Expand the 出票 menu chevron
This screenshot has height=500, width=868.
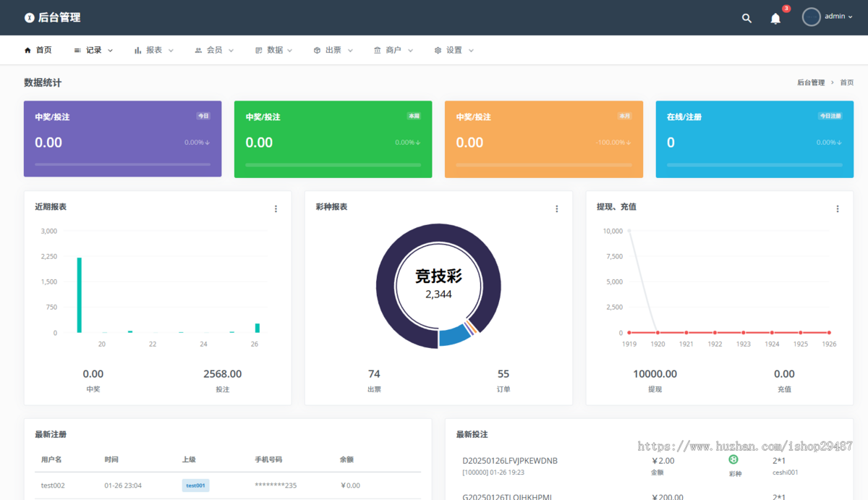pos(350,51)
